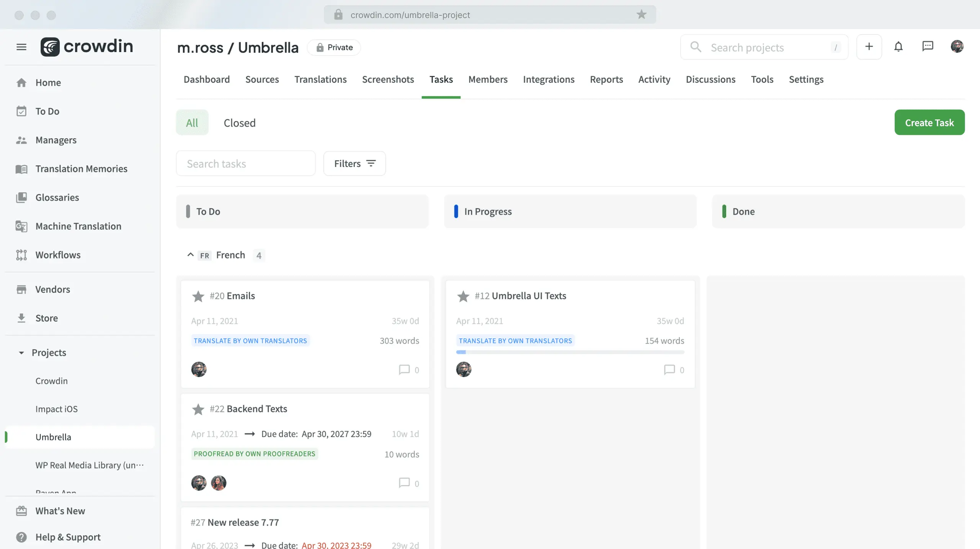Navigate to Machine Translation settings
Viewport: 980px width, 549px height.
click(78, 225)
